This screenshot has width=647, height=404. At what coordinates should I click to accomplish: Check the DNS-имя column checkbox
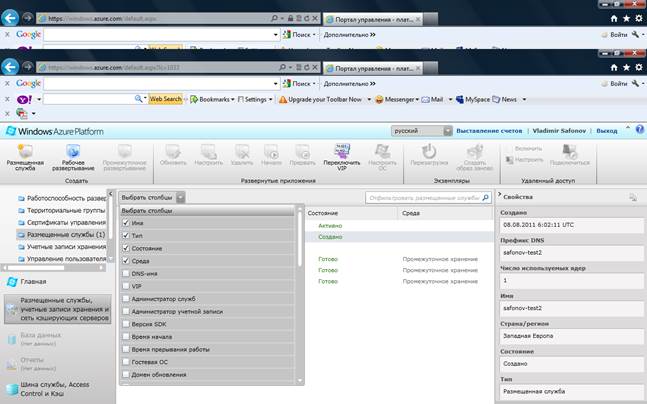click(126, 273)
